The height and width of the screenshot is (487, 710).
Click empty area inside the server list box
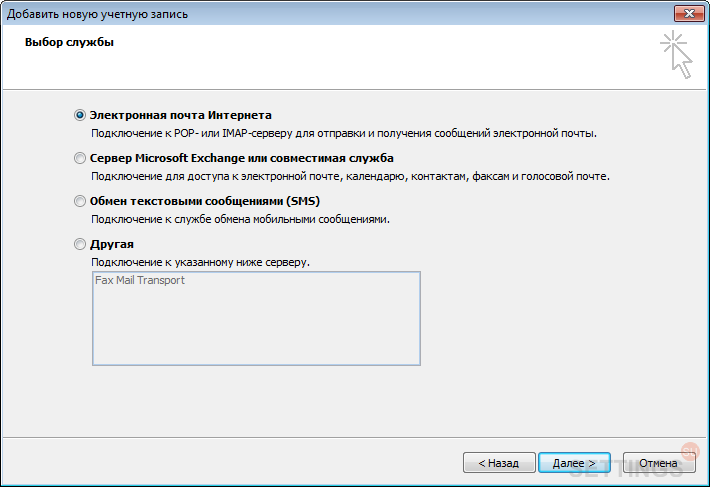pyautogui.click(x=256, y=330)
